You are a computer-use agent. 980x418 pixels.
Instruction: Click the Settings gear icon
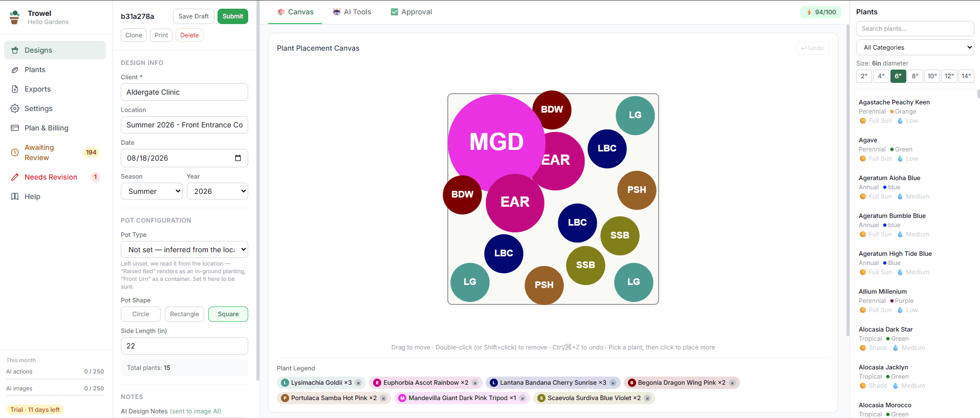click(x=15, y=108)
